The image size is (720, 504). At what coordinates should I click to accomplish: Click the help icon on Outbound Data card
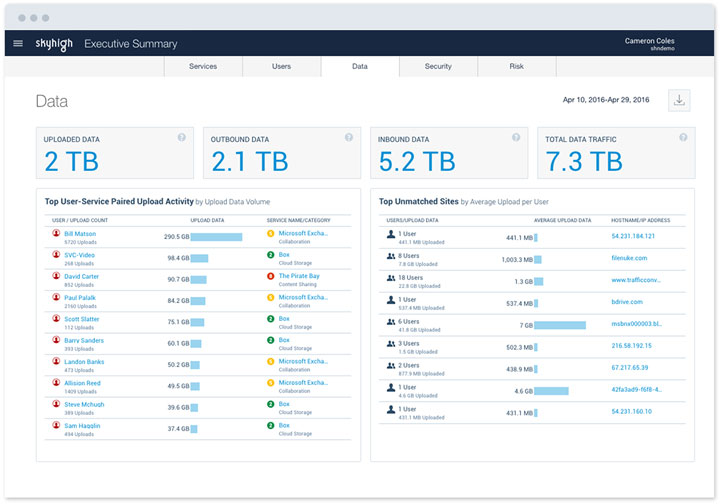pyautogui.click(x=349, y=137)
